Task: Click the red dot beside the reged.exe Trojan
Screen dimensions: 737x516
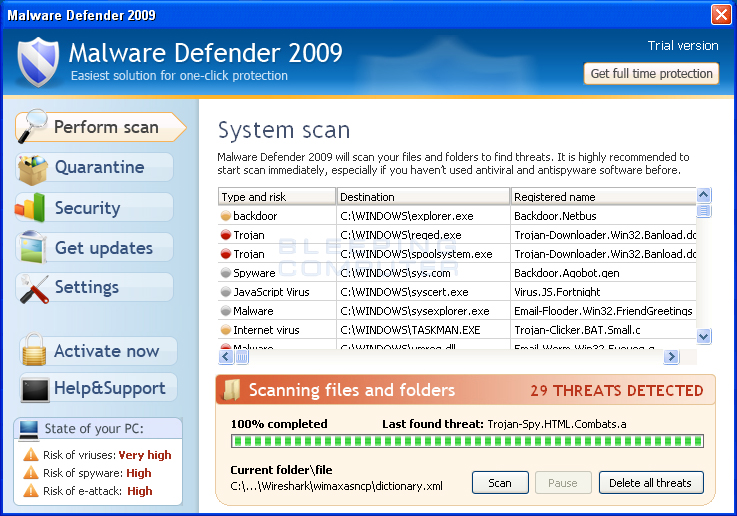Action: [226, 235]
